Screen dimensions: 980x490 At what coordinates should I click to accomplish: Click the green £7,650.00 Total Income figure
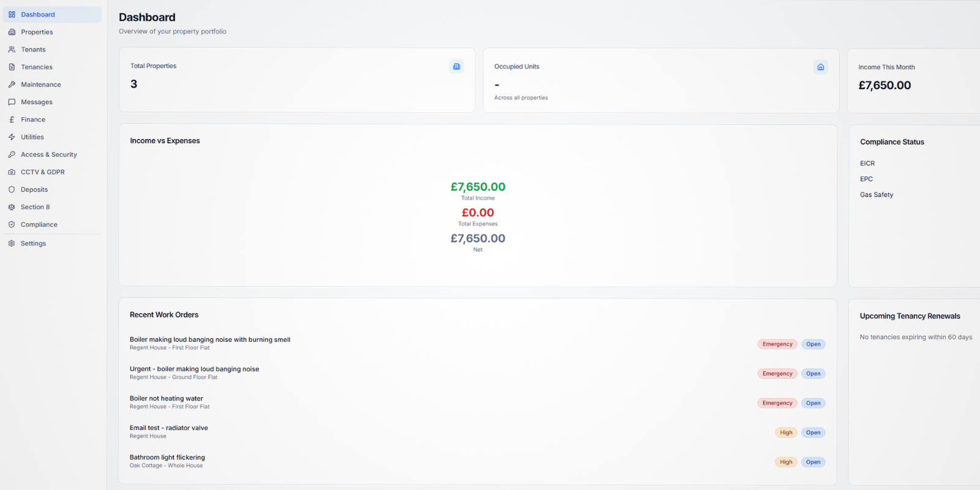pos(478,187)
